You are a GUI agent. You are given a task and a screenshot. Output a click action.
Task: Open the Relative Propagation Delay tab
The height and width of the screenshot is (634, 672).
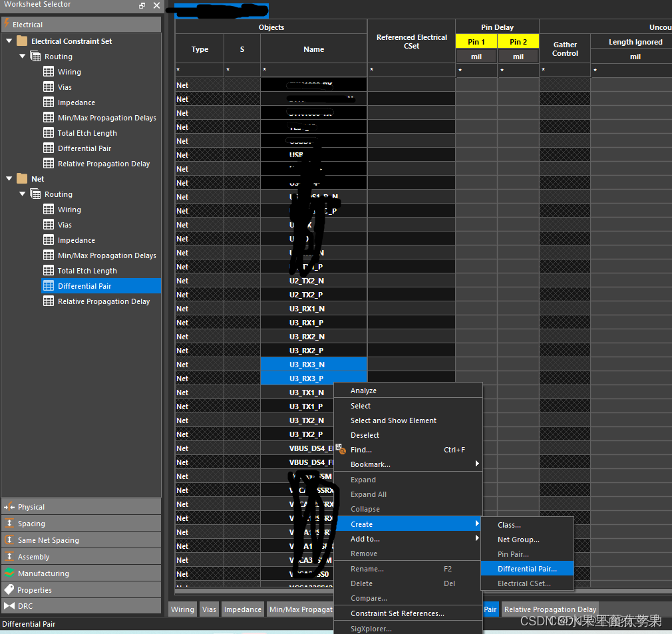click(x=550, y=609)
